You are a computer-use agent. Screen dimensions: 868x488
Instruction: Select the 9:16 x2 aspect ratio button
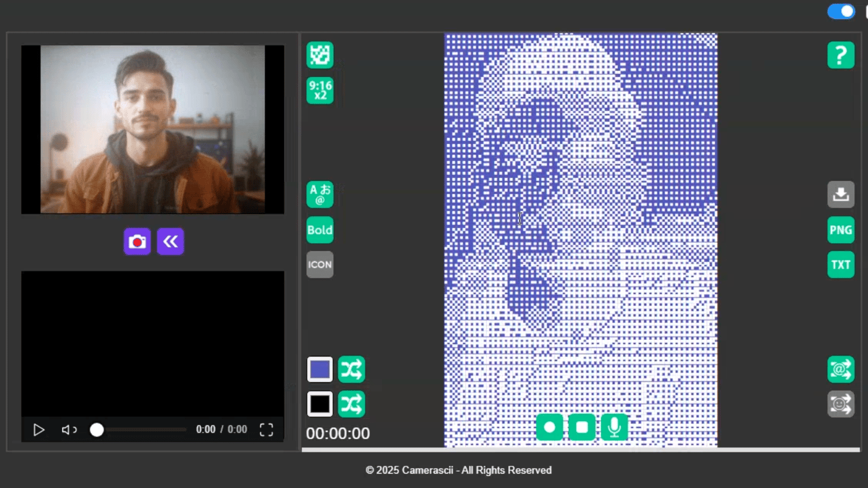coord(320,90)
